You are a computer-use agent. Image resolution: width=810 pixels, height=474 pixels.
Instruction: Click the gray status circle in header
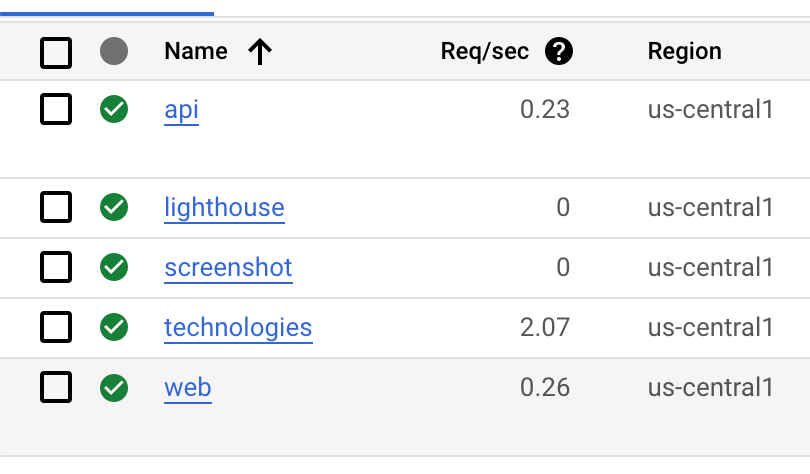point(114,52)
